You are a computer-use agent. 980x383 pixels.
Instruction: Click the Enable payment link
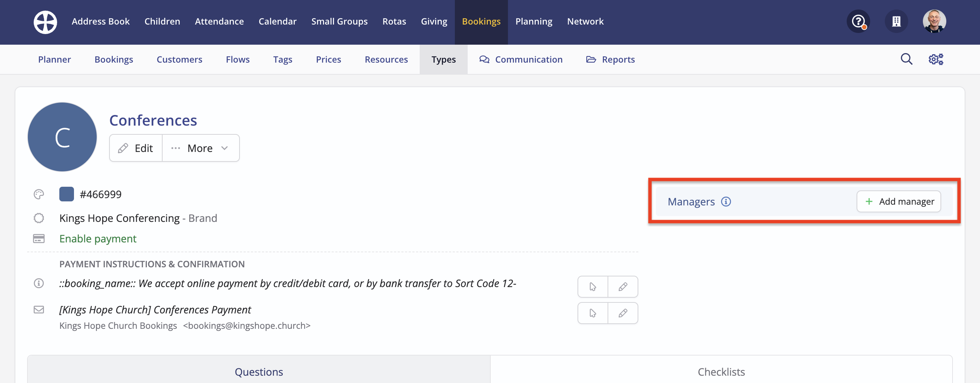pos(98,238)
